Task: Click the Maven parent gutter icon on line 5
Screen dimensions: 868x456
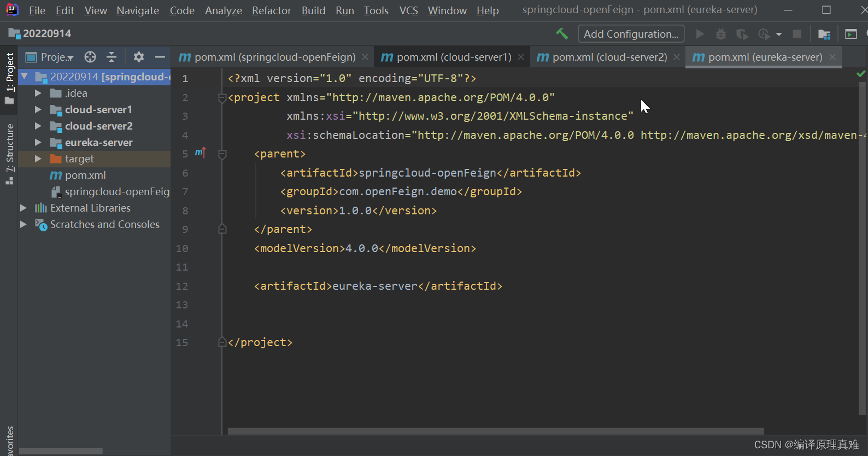Action: pyautogui.click(x=201, y=153)
